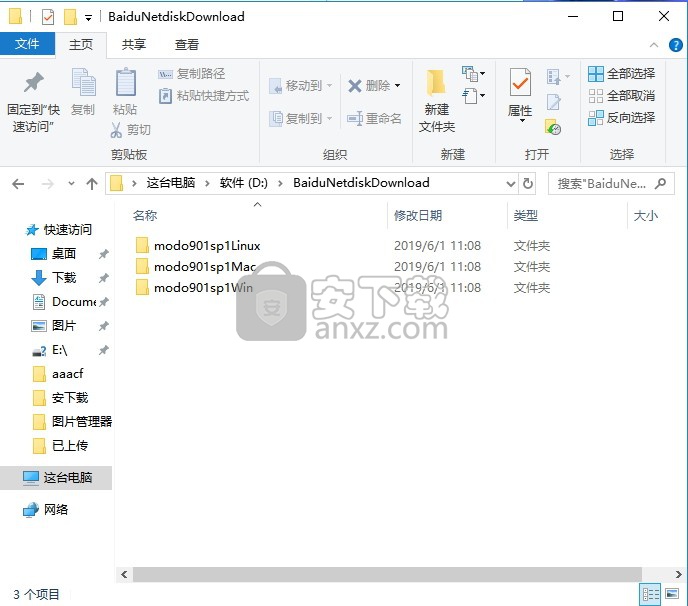The width and height of the screenshot is (688, 606).
Task: Switch to Details view icon
Action: click(x=650, y=595)
